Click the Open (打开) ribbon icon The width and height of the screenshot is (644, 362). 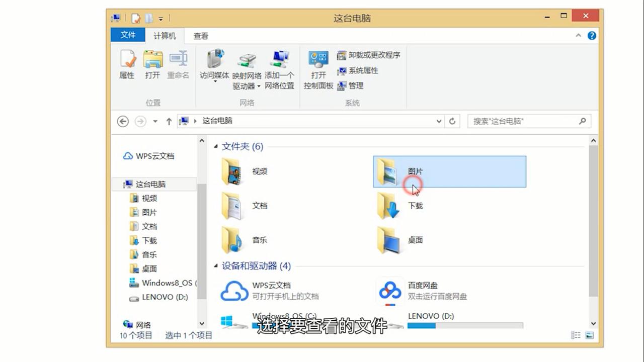coord(152,64)
